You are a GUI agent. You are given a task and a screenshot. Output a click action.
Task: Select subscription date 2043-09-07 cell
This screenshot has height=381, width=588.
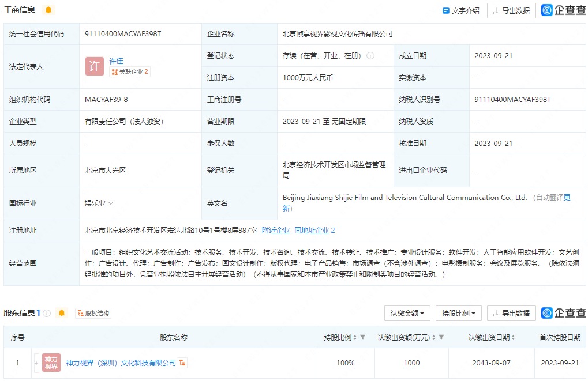pyautogui.click(x=491, y=363)
